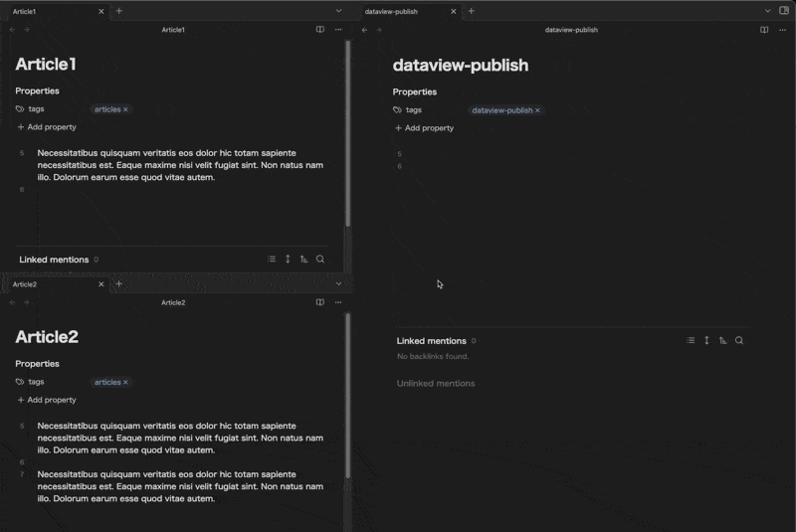796x532 pixels.
Task: Go forward in the Article2 pane
Action: coord(27,302)
